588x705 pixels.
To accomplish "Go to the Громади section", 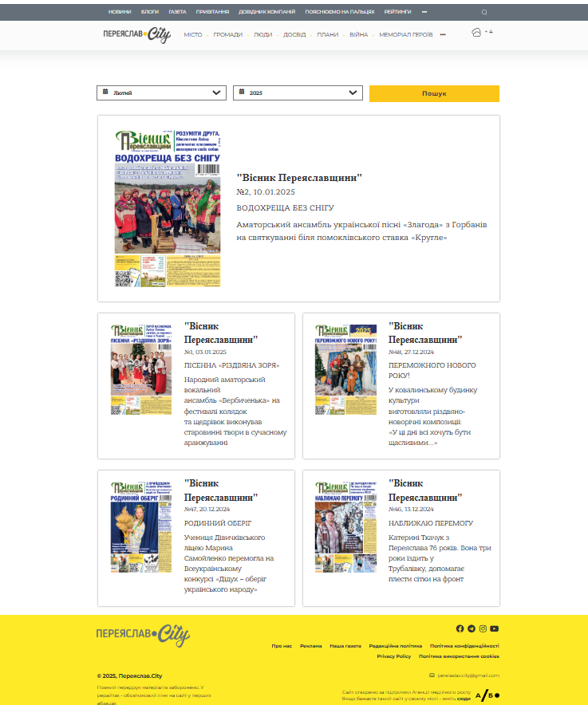I will coord(227,35).
